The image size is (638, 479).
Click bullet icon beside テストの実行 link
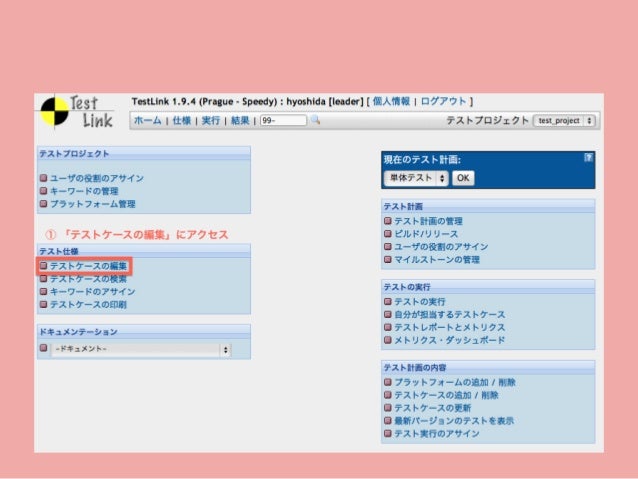click(x=388, y=302)
